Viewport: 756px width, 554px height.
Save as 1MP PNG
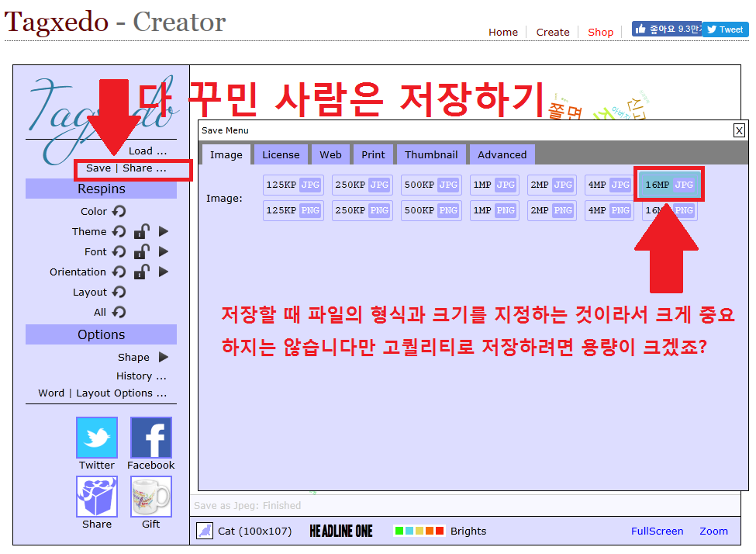pyautogui.click(x=494, y=210)
